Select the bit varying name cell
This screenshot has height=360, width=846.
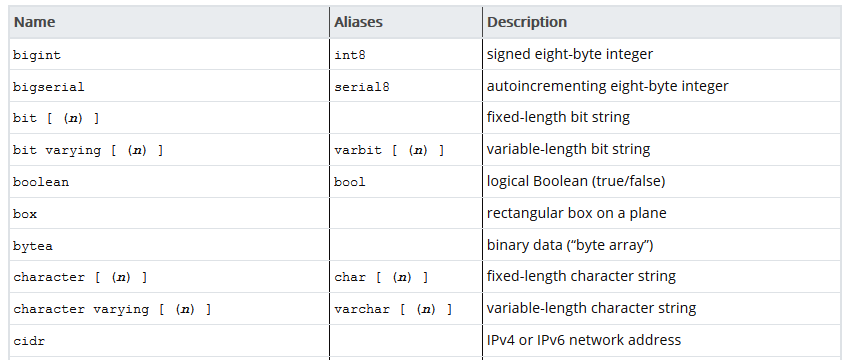(x=88, y=150)
